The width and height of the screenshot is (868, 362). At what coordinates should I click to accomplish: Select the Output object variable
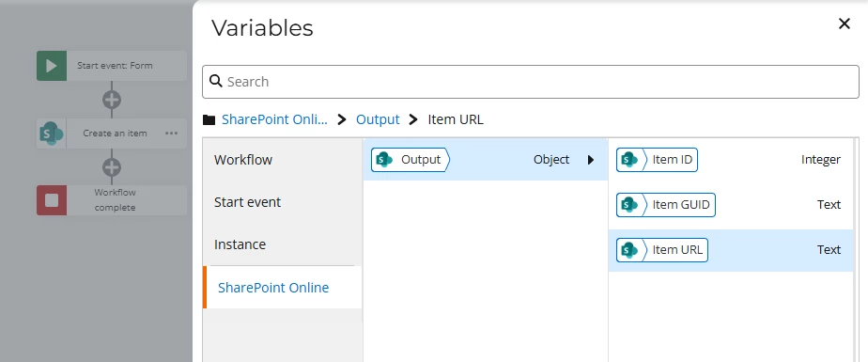(x=411, y=160)
